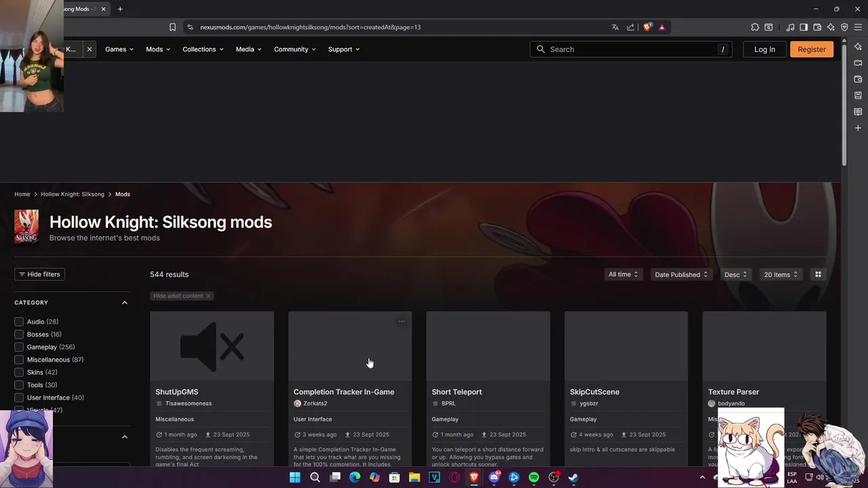
Task: Open the 20 Items per page dropdown
Action: point(781,274)
